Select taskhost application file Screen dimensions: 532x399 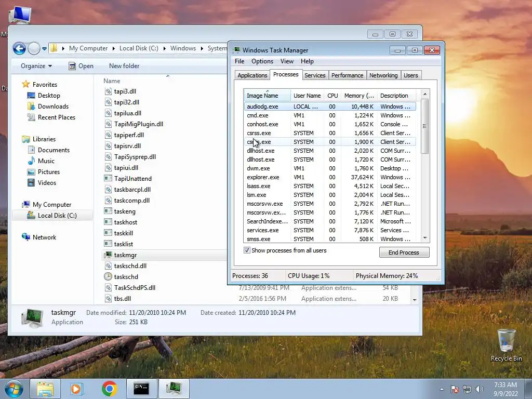126,222
